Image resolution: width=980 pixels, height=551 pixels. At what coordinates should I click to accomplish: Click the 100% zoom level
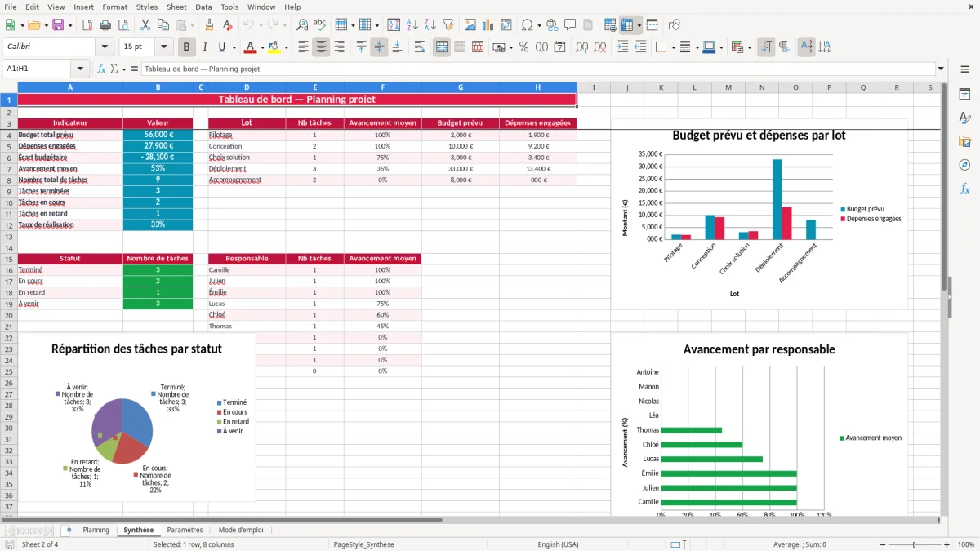[x=966, y=544]
